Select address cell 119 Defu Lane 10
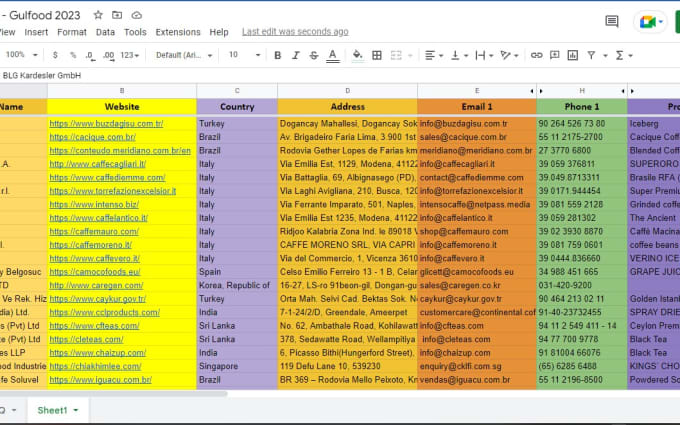The image size is (680, 425). 347,366
